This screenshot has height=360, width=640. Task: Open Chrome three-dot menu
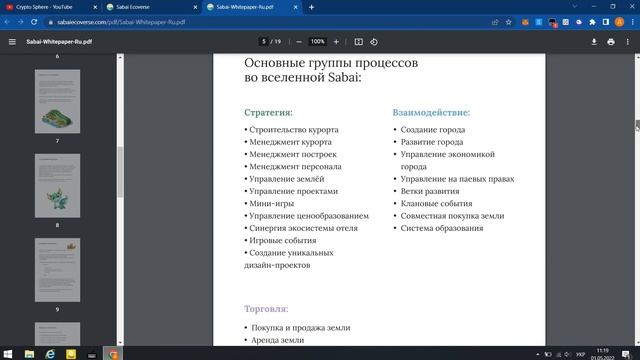(x=632, y=22)
